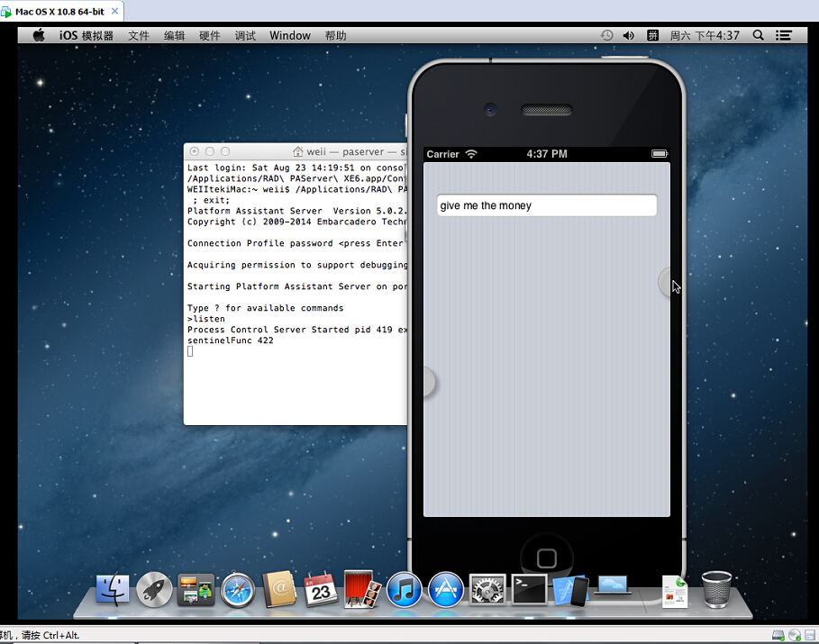Click Terminal cursor prompt block
This screenshot has height=644, width=819.
point(190,351)
